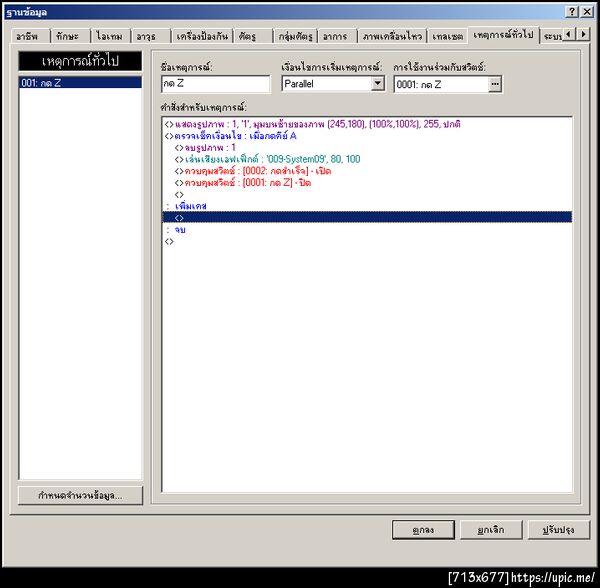600x588 pixels.
Task: Close the database dialog window
Action: point(587,12)
